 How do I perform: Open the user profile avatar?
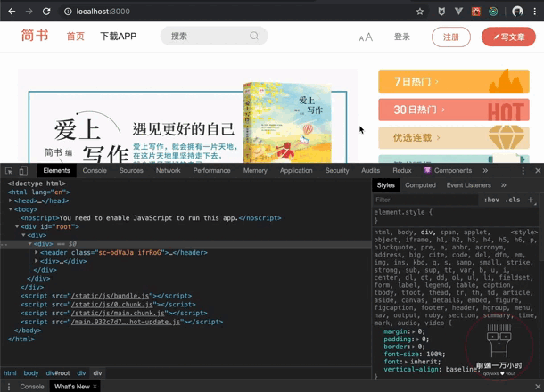tap(517, 12)
